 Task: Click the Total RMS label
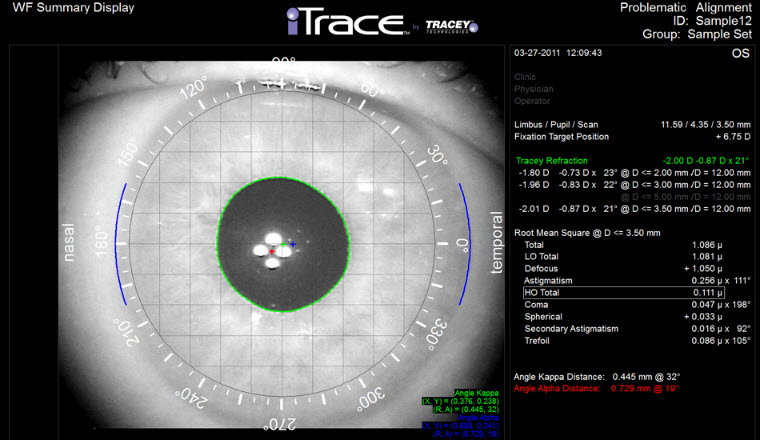[534, 245]
